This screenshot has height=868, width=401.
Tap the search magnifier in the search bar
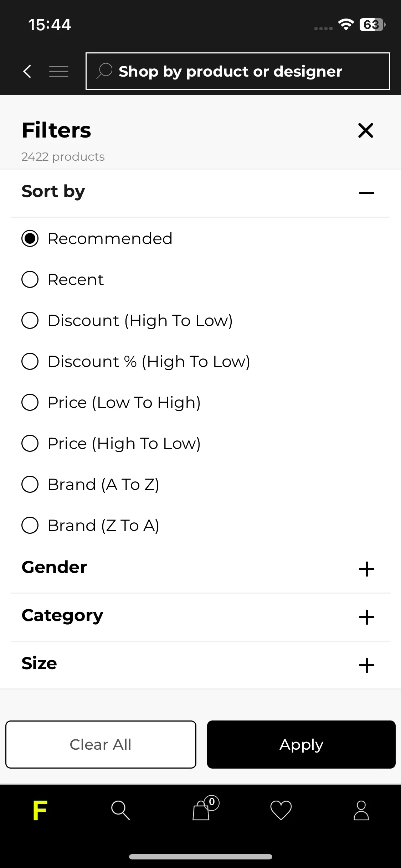pyautogui.click(x=104, y=71)
